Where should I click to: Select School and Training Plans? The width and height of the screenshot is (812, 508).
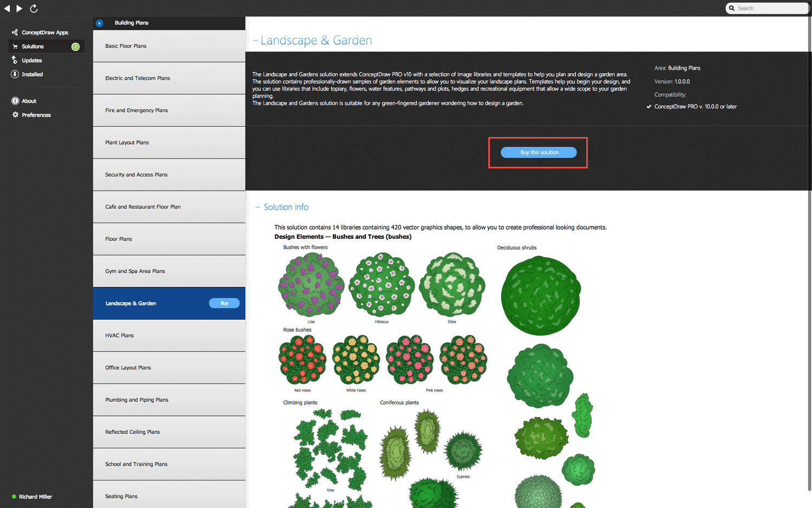[169, 464]
